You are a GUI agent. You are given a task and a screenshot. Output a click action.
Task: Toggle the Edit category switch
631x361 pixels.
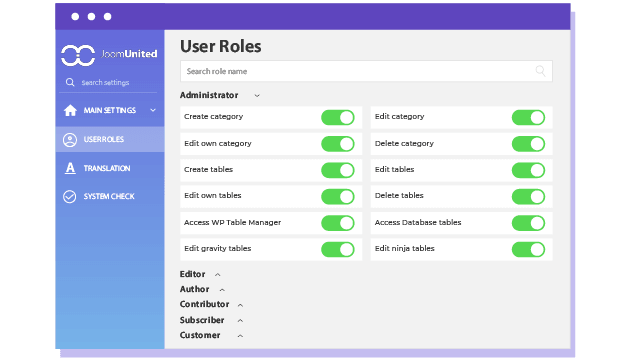point(528,118)
